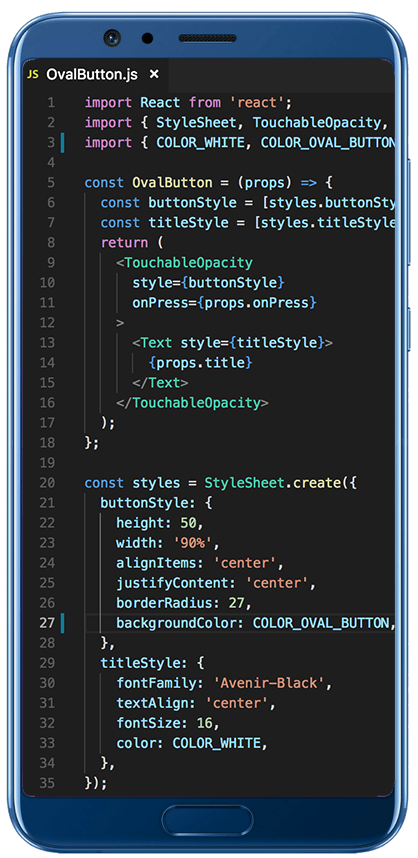The width and height of the screenshot is (418, 858).
Task: Click line number 3 in gutter
Action: point(51,142)
